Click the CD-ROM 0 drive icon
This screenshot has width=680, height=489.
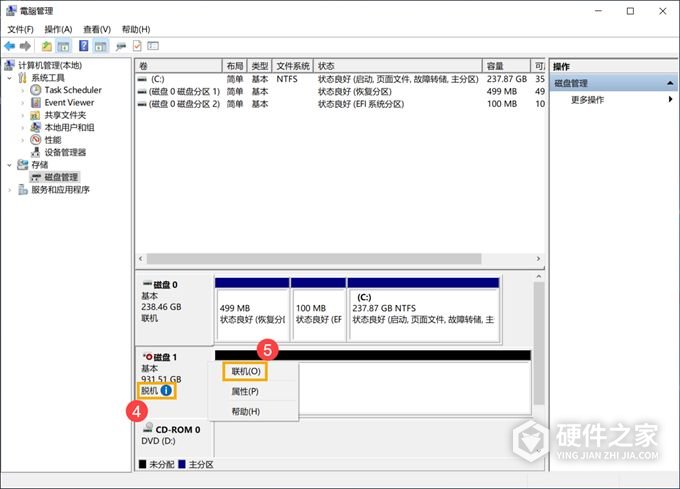pyautogui.click(x=148, y=427)
